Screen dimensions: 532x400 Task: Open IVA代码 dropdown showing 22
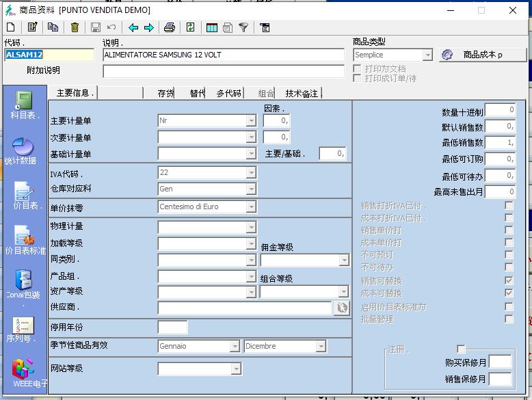tap(251, 172)
